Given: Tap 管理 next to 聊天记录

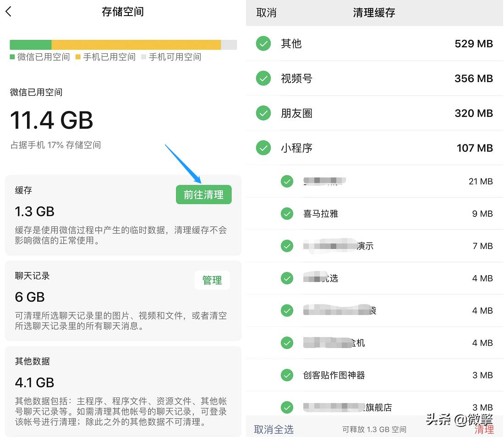Looking at the screenshot, I should click(212, 280).
